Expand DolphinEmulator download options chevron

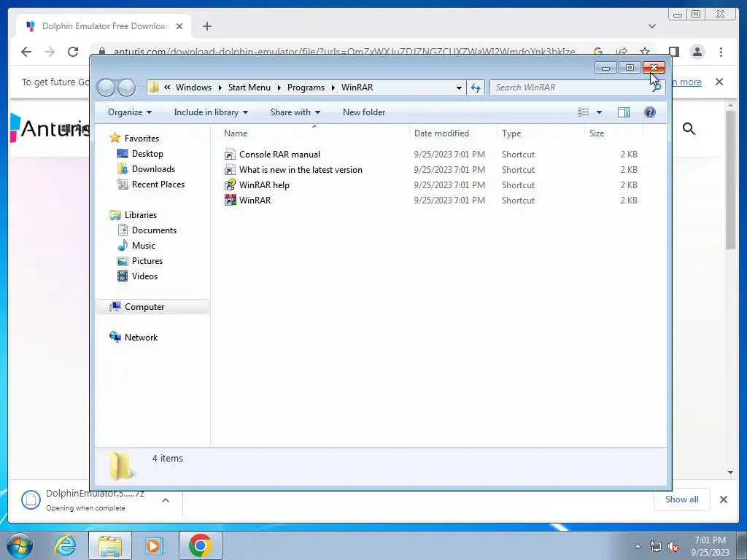point(166,500)
